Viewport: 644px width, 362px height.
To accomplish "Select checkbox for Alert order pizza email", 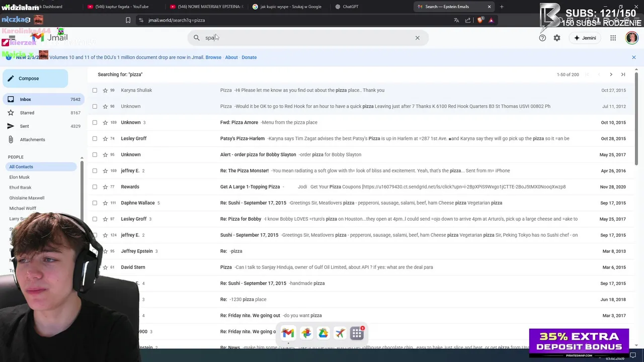I will pos(95,155).
